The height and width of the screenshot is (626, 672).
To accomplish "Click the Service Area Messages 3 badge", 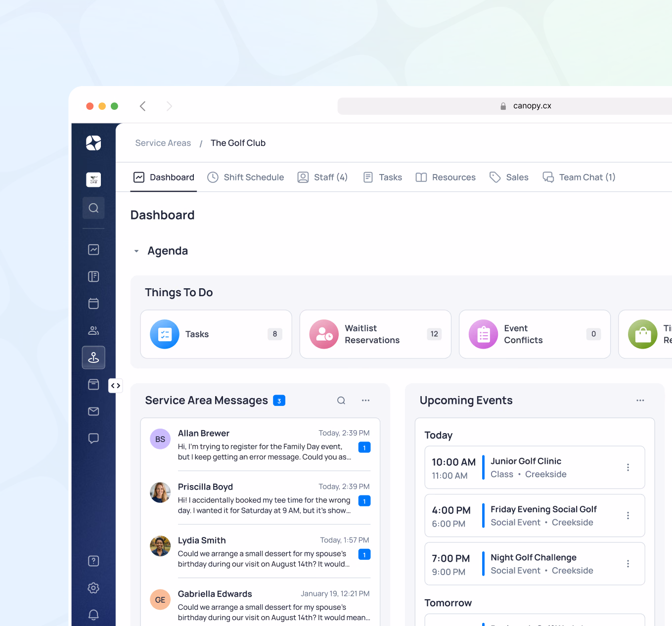I will click(279, 401).
